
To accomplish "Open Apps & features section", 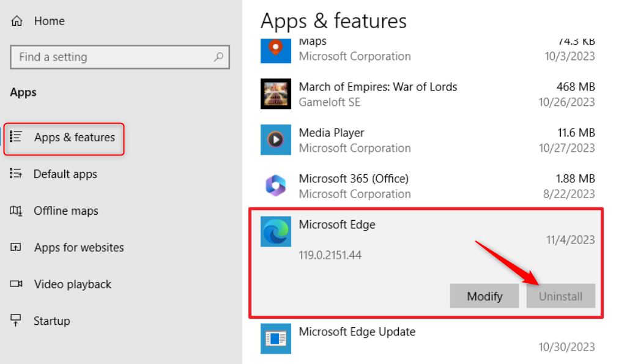I will pos(74,138).
